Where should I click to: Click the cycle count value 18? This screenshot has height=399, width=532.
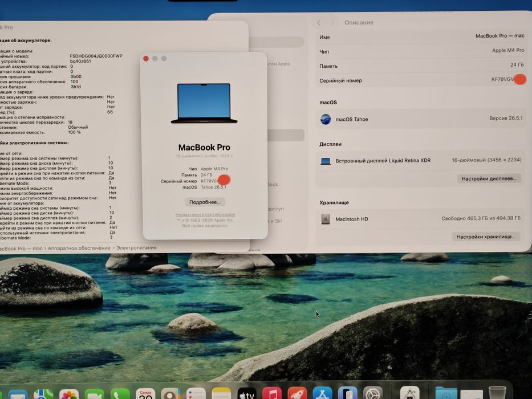coord(70,122)
